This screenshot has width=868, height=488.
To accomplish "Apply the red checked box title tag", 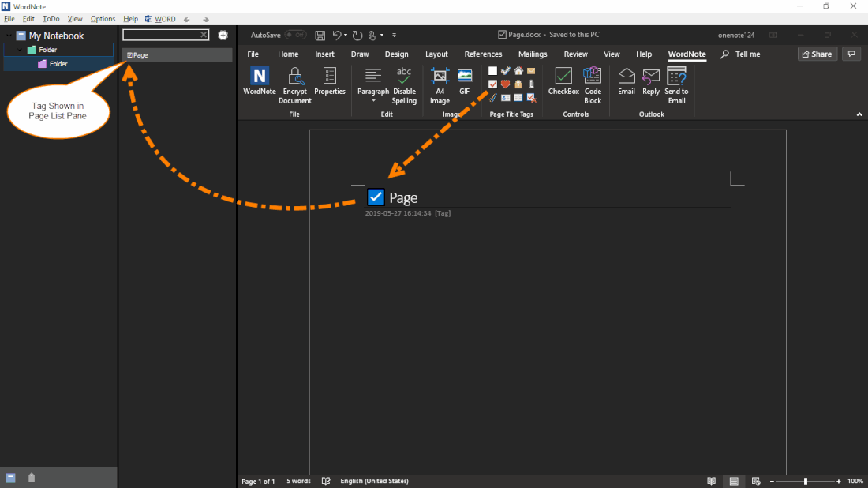I will pos(492,84).
